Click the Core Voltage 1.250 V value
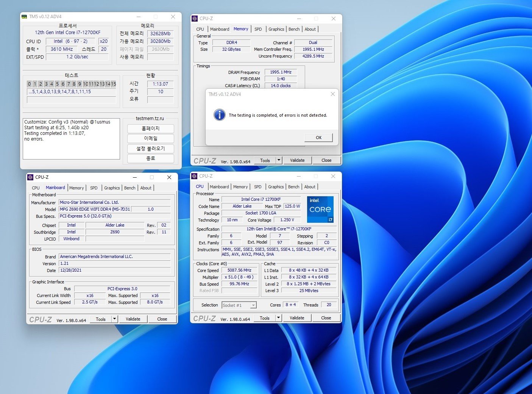The height and width of the screenshot is (394, 532). pos(287,220)
